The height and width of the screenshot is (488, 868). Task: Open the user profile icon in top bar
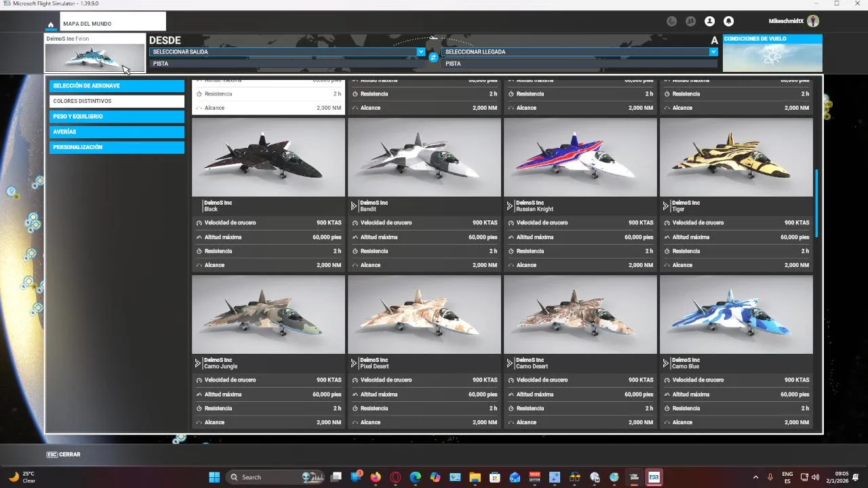tap(709, 21)
